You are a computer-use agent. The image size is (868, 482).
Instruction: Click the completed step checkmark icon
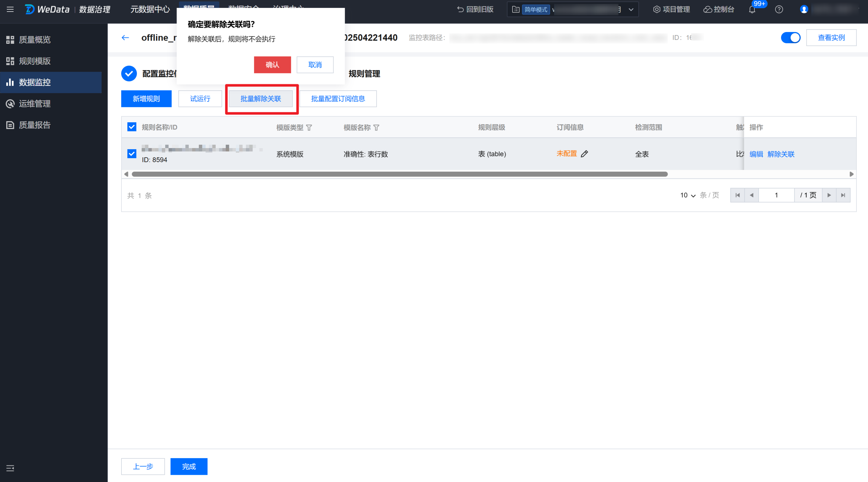click(x=129, y=73)
